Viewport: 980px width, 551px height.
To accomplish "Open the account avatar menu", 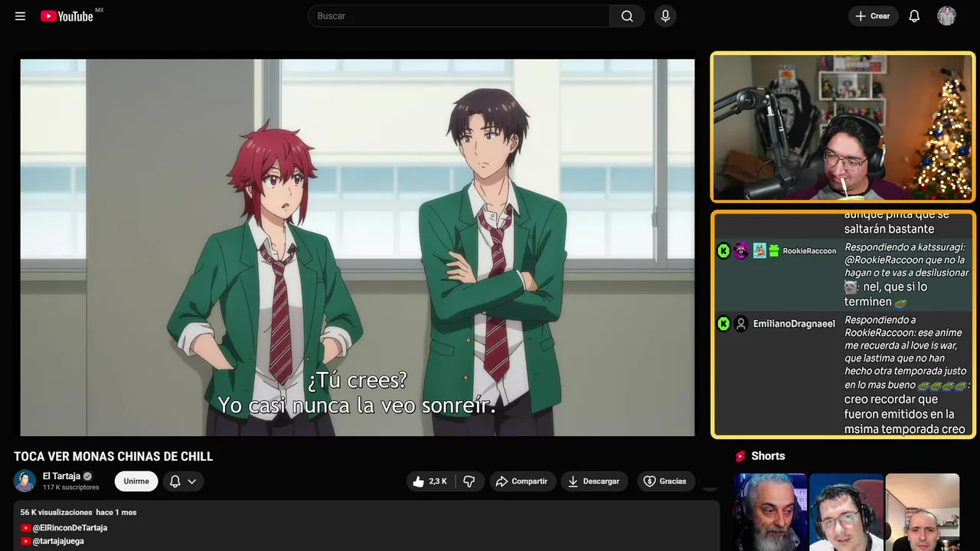I will (946, 16).
